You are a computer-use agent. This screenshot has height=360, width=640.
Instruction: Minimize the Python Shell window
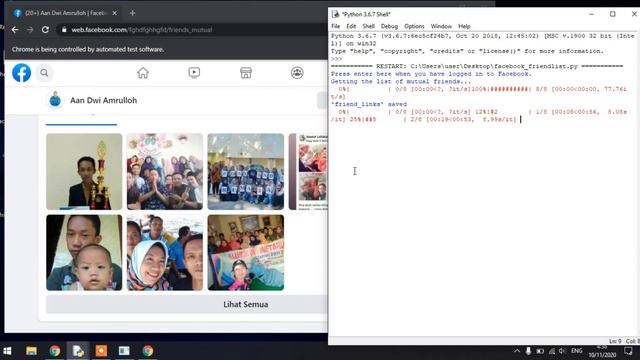(x=591, y=14)
